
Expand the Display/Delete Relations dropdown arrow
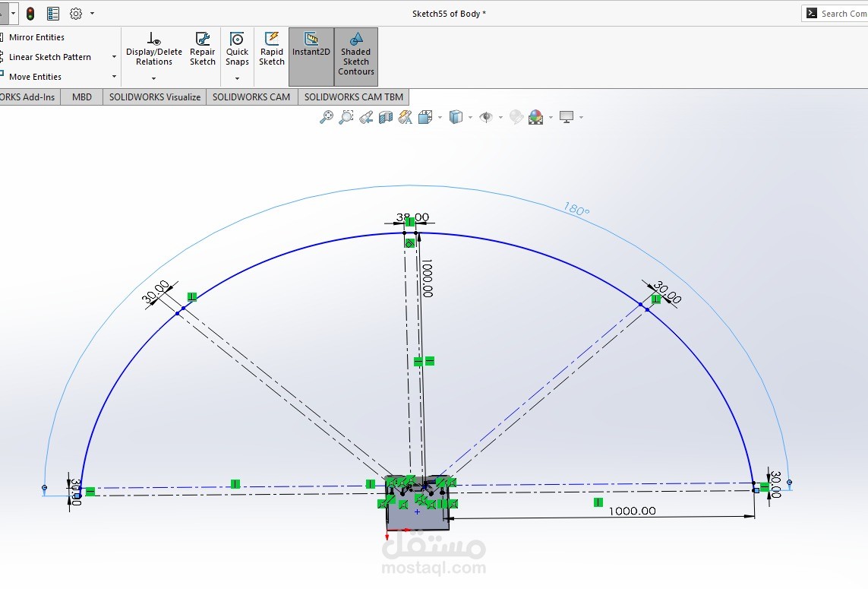(x=153, y=79)
